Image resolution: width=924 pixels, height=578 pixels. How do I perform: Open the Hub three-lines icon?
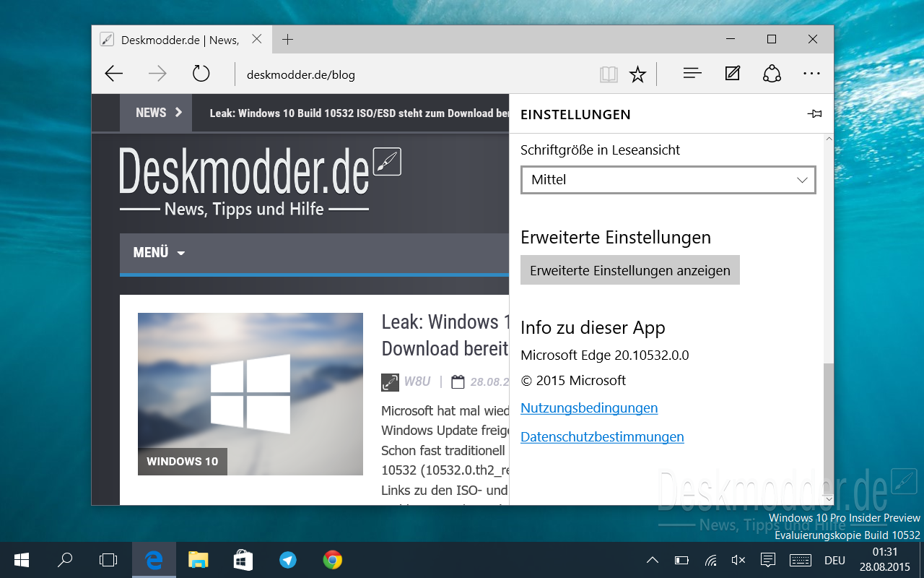tap(692, 74)
